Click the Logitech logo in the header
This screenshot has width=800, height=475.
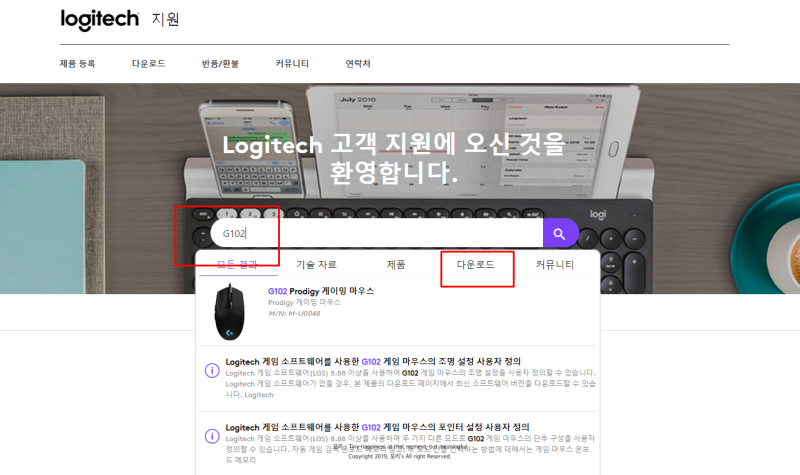pyautogui.click(x=99, y=20)
